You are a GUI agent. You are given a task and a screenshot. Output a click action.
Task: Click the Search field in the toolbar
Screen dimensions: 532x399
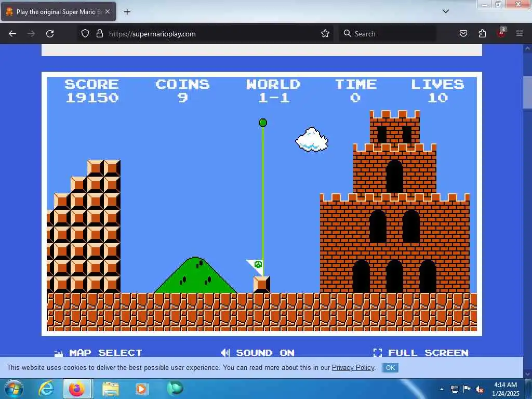pyautogui.click(x=388, y=34)
